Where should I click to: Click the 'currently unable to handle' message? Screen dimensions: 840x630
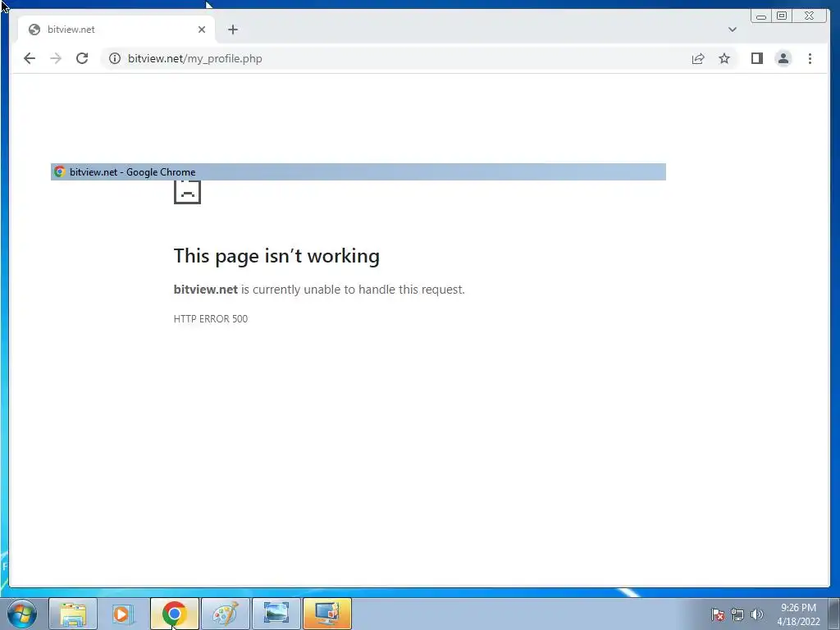pyautogui.click(x=319, y=290)
